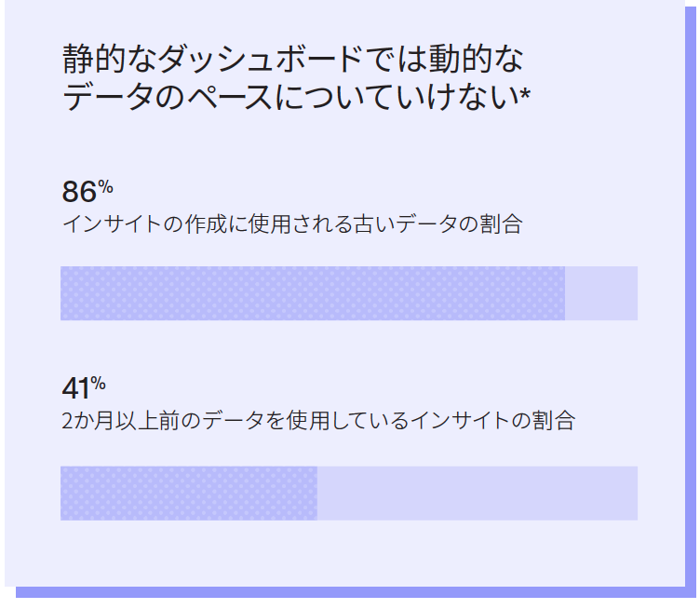Click the percent sign beside 41
Viewport: 700px width, 609px height.
tap(99, 383)
